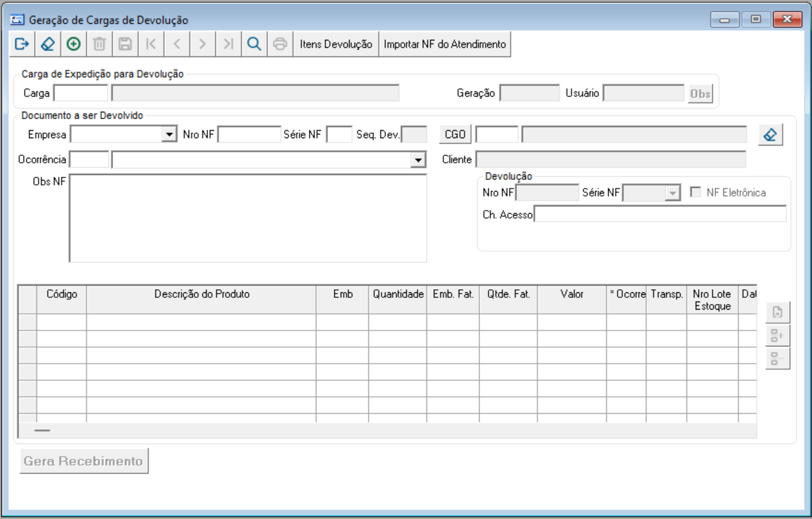Click the Geração field

(x=530, y=93)
